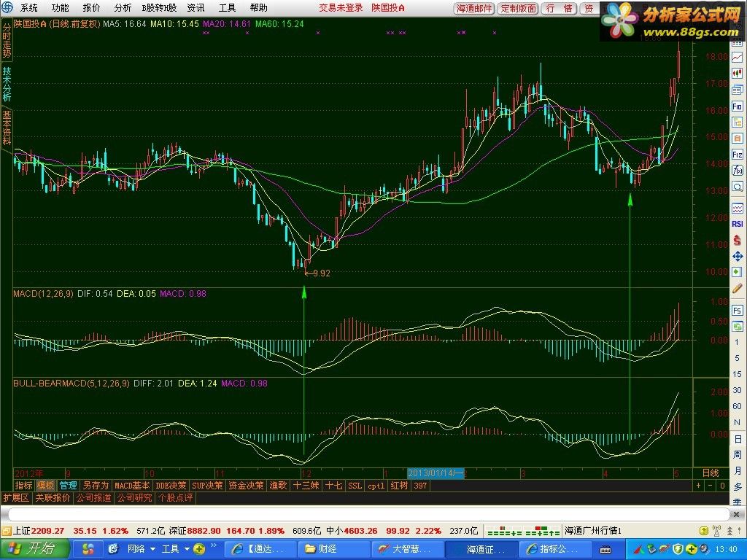Image resolution: width=747 pixels, height=560 pixels.
Task: Click the white message input bar
Action: [370, 515]
